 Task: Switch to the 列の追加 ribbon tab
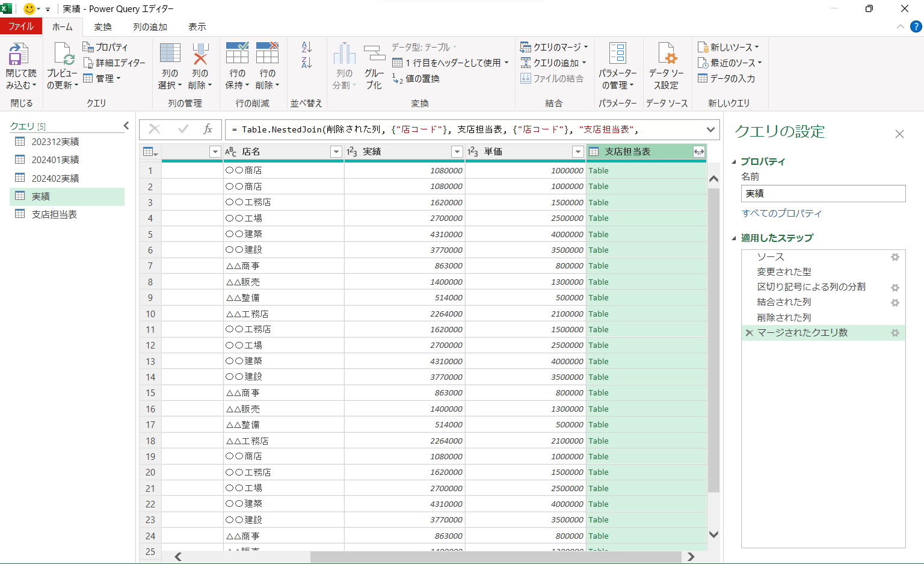pos(150,26)
